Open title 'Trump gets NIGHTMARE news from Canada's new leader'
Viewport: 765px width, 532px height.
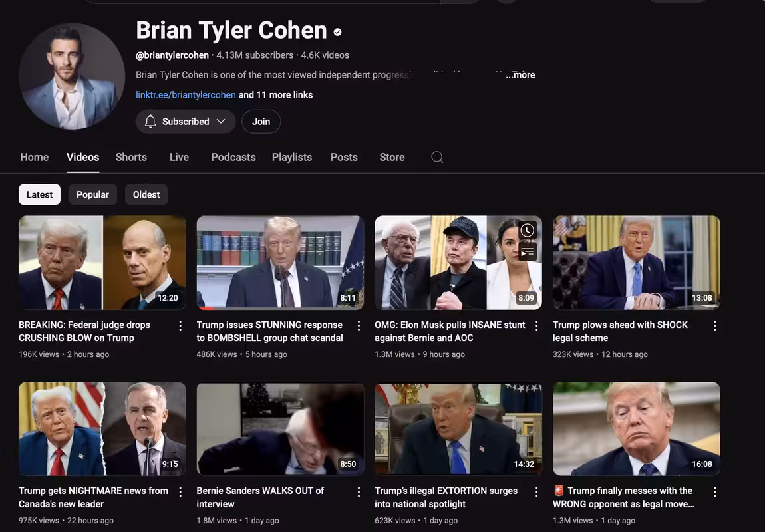click(93, 498)
